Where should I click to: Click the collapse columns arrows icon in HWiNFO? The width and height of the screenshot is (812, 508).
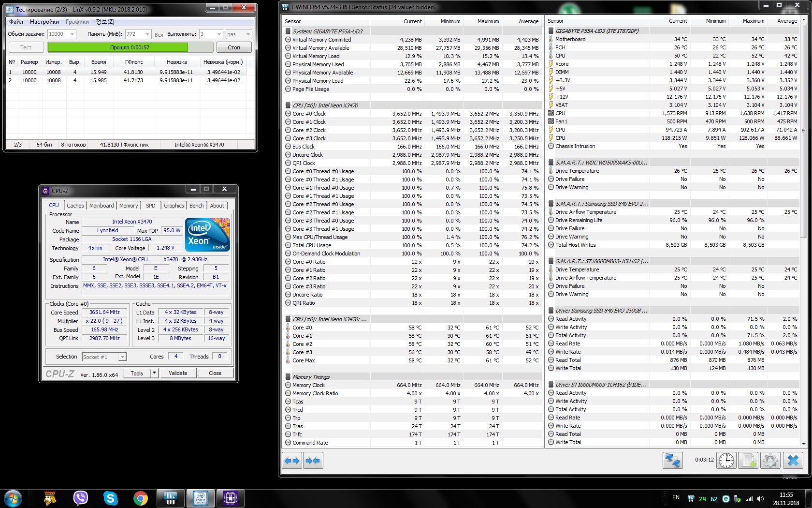click(x=313, y=461)
